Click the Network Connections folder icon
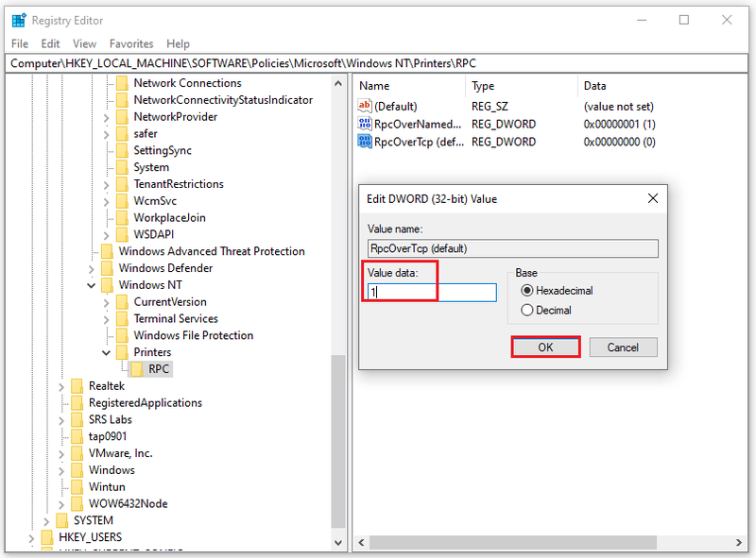 123,83
